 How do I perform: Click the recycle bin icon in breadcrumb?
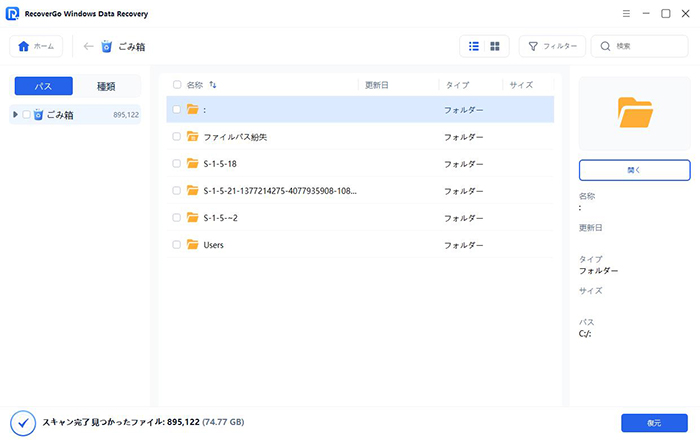point(107,46)
